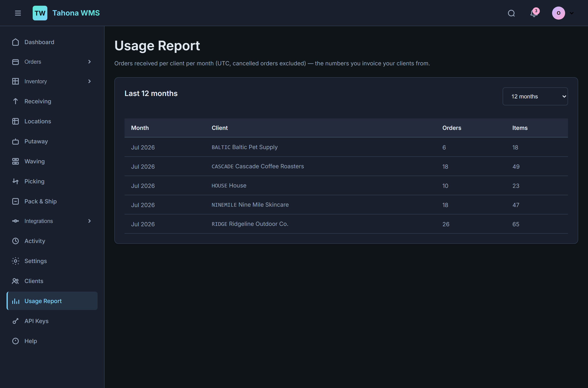Select Usage Report sidebar item
Image resolution: width=588 pixels, height=388 pixels.
pyautogui.click(x=52, y=301)
